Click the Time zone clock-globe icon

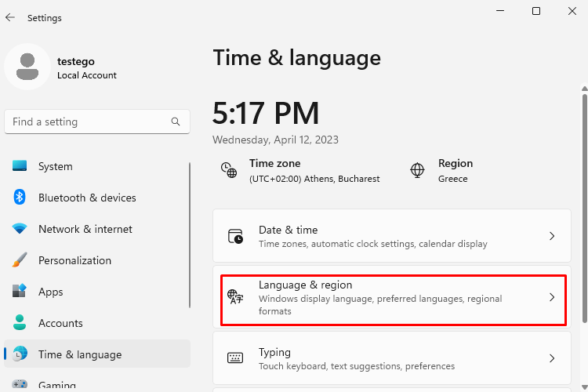(229, 170)
